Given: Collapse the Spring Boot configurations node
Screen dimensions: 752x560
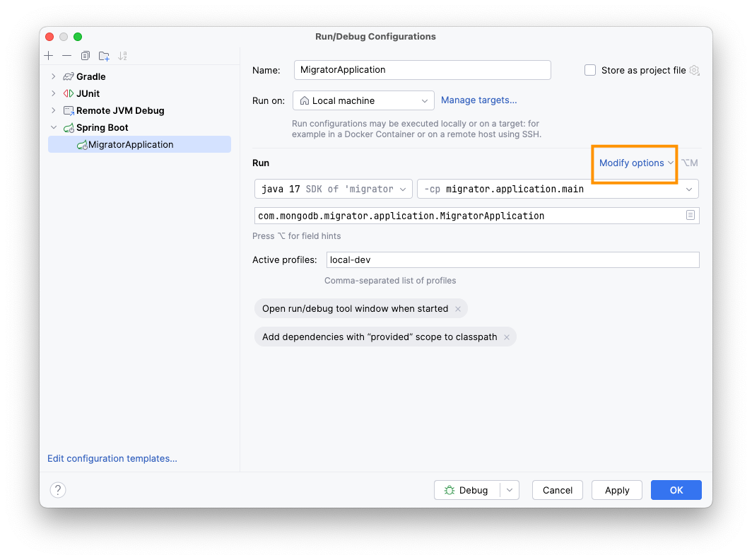Looking at the screenshot, I should pyautogui.click(x=53, y=128).
